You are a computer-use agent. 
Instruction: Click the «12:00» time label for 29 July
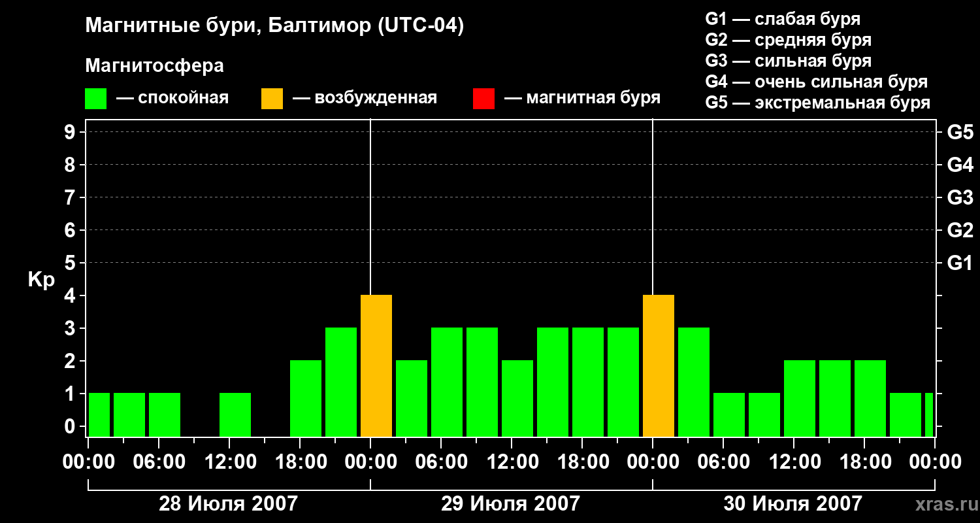[512, 462]
